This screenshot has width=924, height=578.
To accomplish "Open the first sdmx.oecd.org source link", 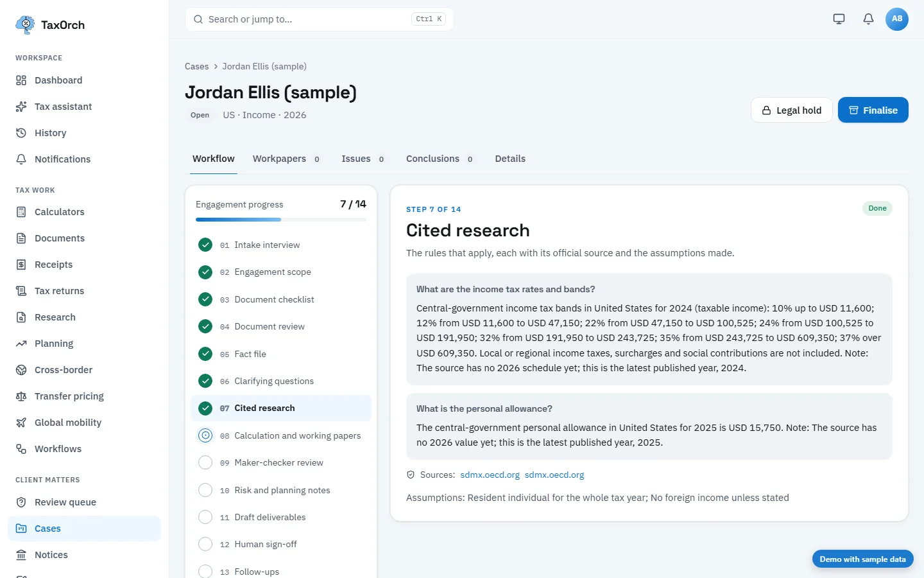I will click(490, 475).
